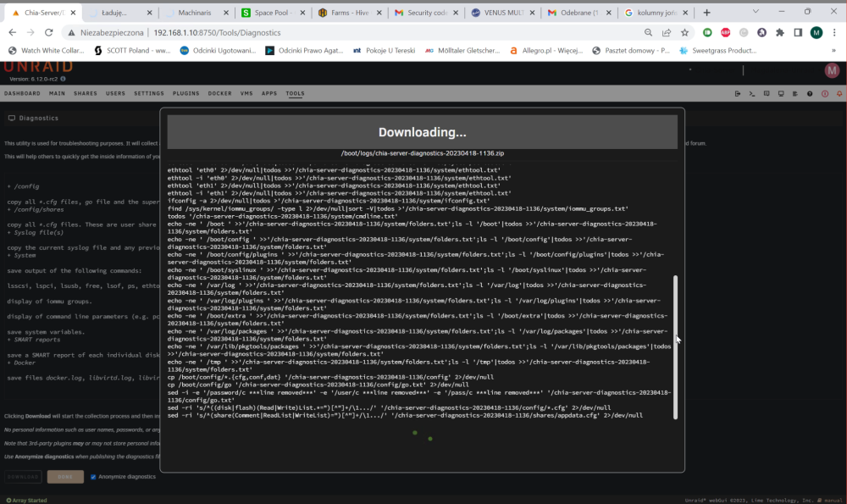Click the Unraid logout icon
847x504 pixels.
(x=738, y=93)
